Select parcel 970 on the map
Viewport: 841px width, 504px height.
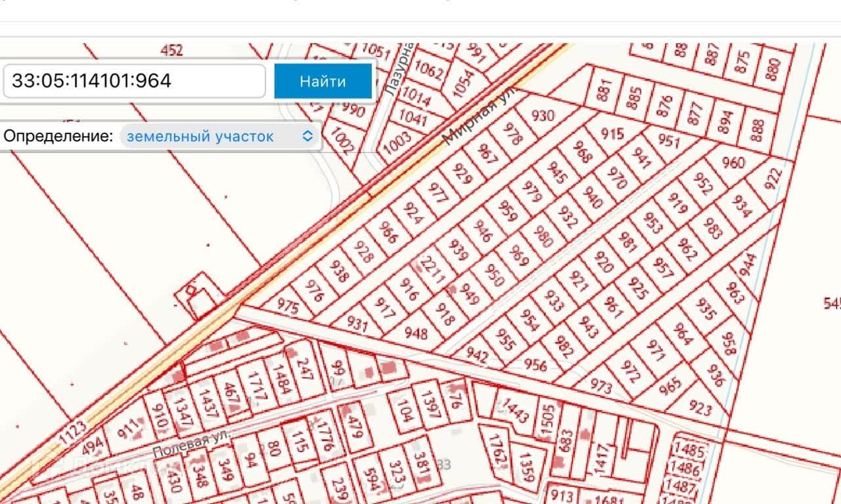point(617,177)
